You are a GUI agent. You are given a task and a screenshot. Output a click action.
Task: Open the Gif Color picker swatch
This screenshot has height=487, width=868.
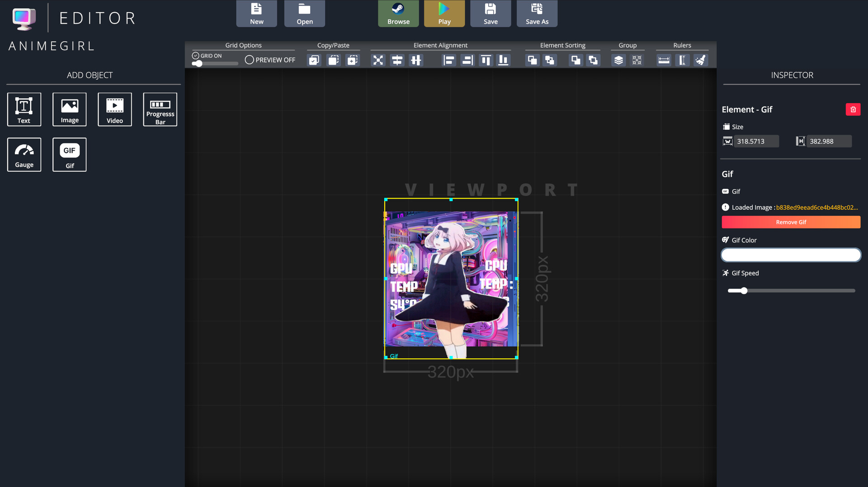pyautogui.click(x=791, y=255)
